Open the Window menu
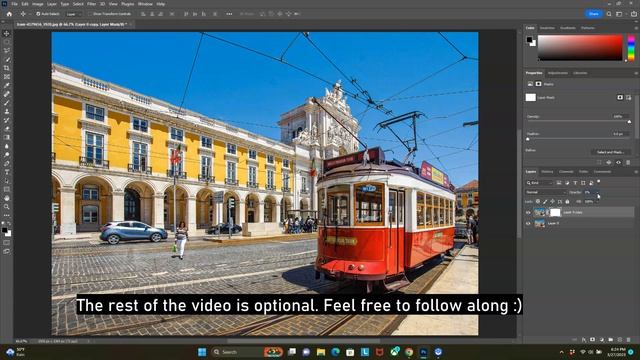The width and height of the screenshot is (640, 360). tap(145, 4)
